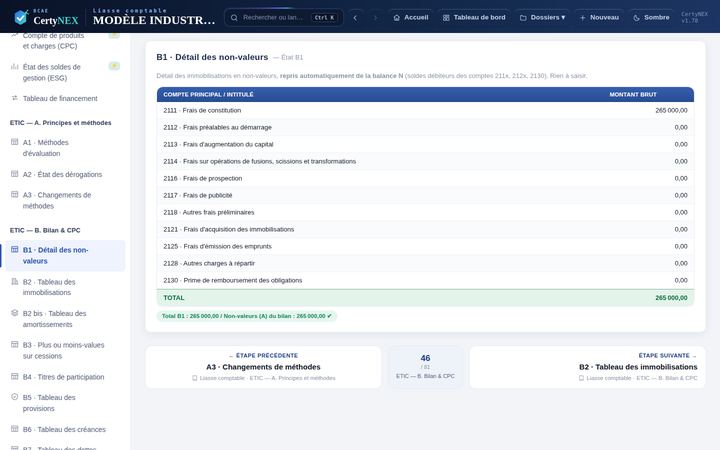
Task: Click the yellow badge next to Compte de produits et charges
Action: coord(114,35)
